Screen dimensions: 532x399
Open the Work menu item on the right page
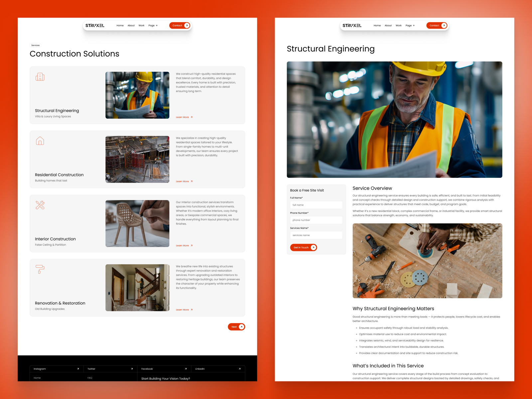[399, 26]
